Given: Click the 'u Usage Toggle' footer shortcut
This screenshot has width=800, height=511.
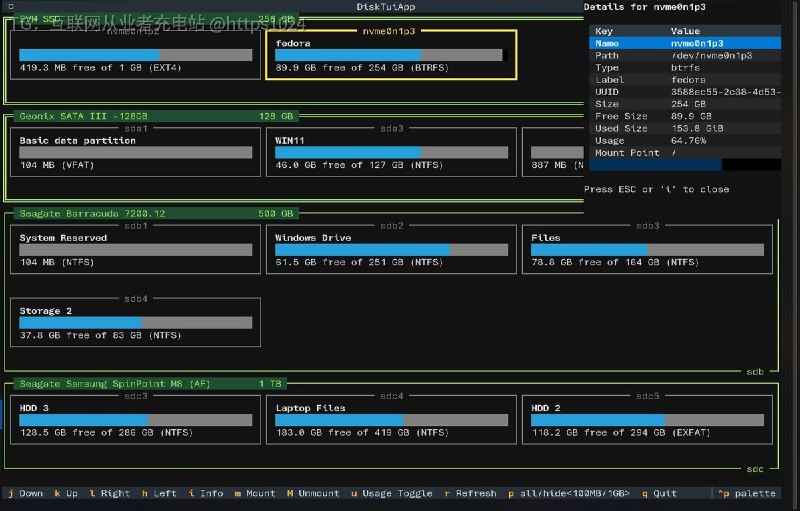Looking at the screenshot, I should pos(391,493).
